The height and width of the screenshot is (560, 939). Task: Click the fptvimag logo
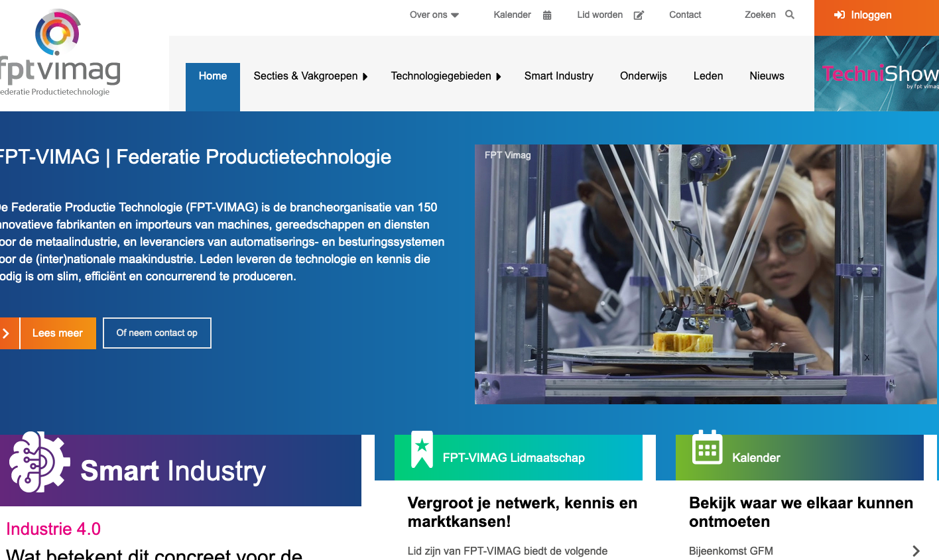60,53
